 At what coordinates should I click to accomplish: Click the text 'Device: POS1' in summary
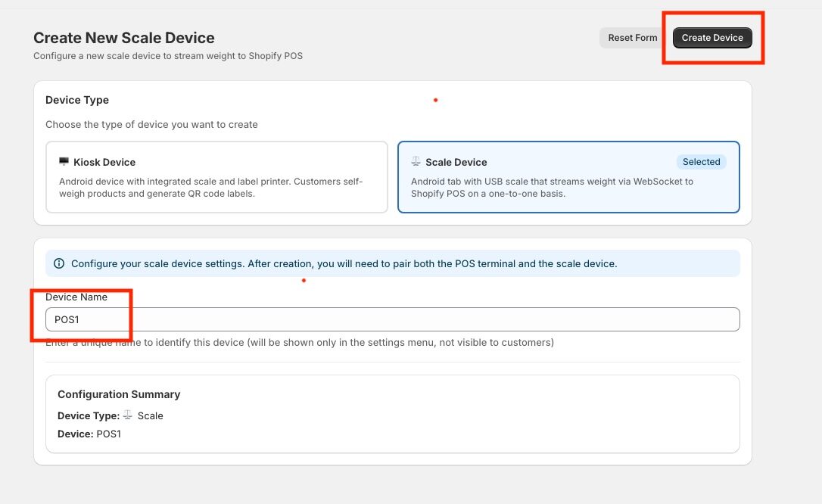(x=89, y=434)
